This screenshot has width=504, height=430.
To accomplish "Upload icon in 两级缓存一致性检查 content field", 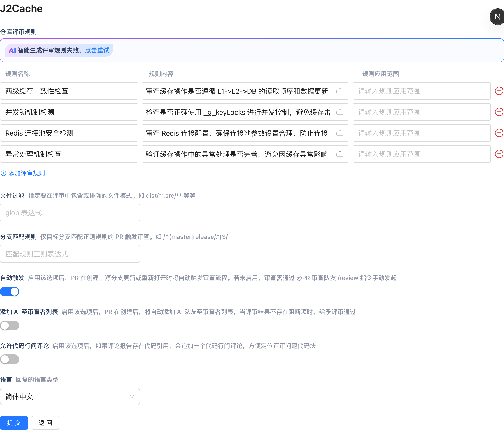I will pyautogui.click(x=340, y=91).
